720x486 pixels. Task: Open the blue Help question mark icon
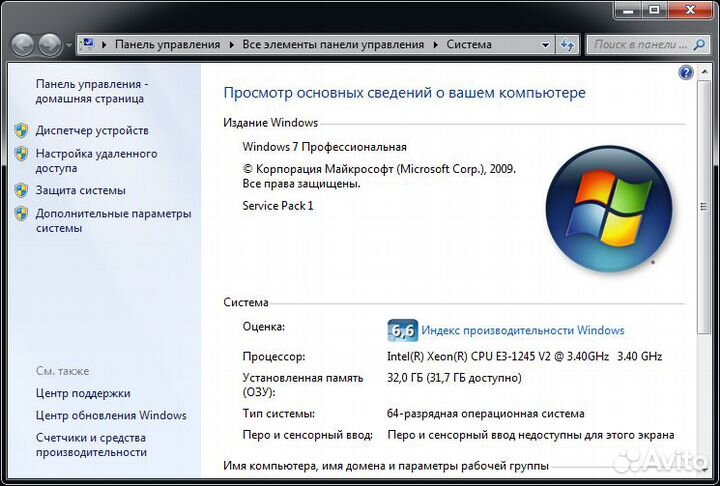(x=686, y=73)
